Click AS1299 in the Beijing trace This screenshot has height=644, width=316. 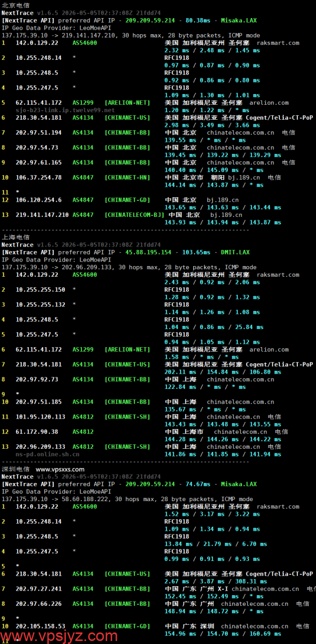click(x=83, y=103)
